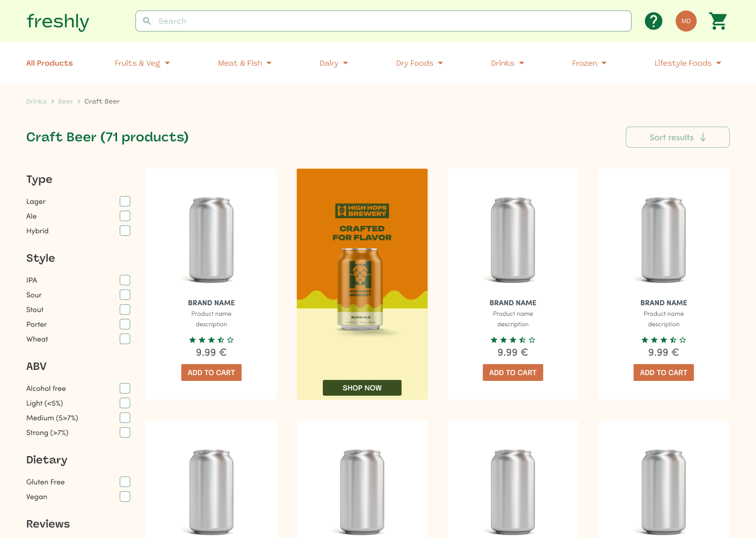Click the star rating of first product
The width and height of the screenshot is (756, 538).
coord(212,340)
